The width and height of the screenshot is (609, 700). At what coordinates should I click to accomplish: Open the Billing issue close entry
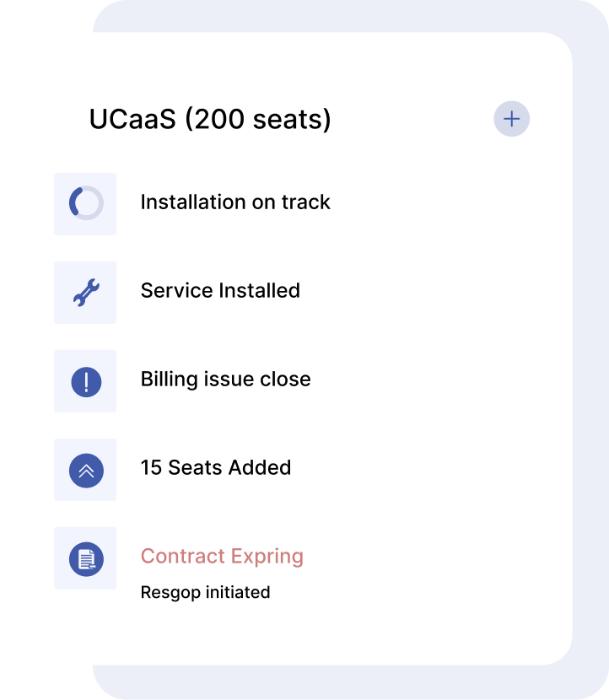(225, 380)
